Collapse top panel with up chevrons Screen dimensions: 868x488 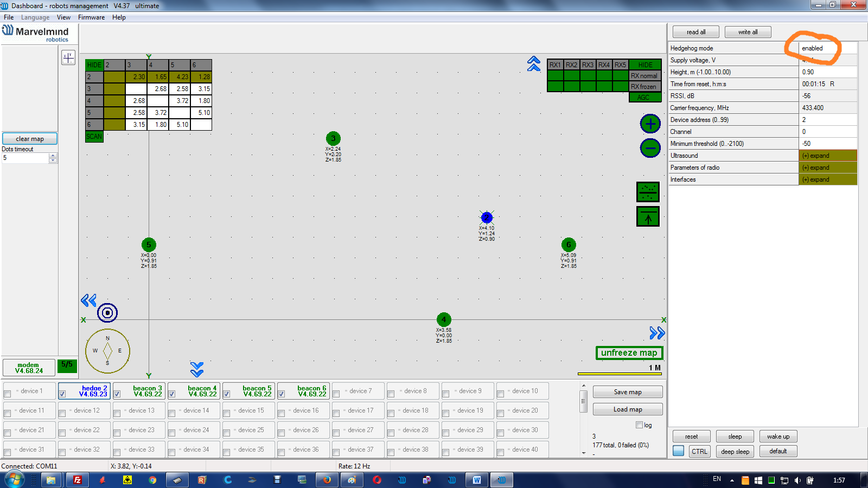pyautogui.click(x=534, y=63)
